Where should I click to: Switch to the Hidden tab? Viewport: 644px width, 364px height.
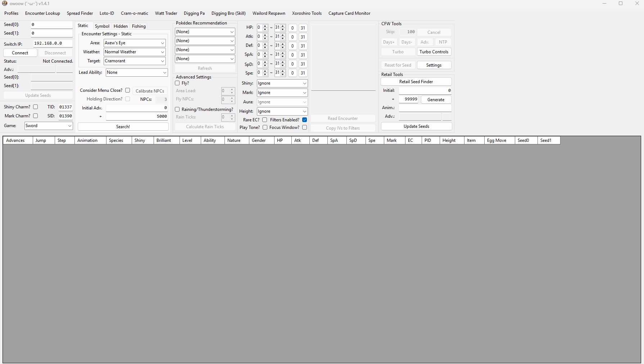click(x=121, y=26)
